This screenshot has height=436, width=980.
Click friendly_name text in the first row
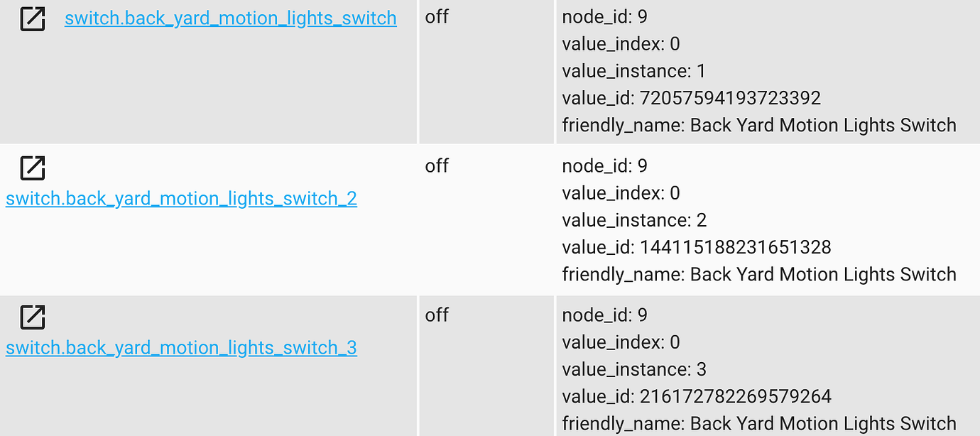click(758, 125)
